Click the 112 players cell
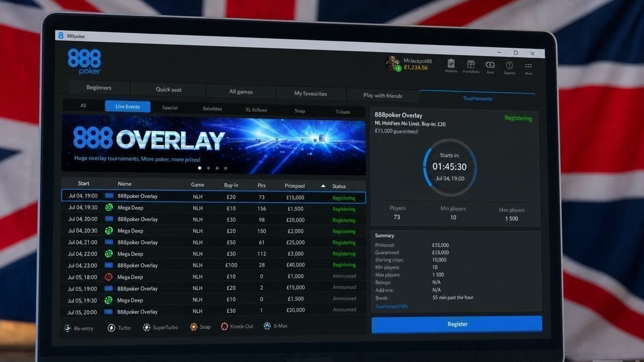Screen dimensions: 644x362 point(261,254)
